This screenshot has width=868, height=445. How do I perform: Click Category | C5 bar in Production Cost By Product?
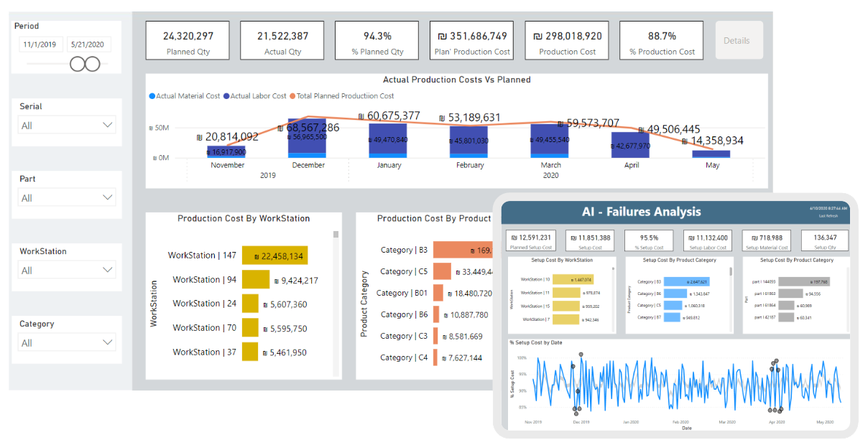(442, 271)
